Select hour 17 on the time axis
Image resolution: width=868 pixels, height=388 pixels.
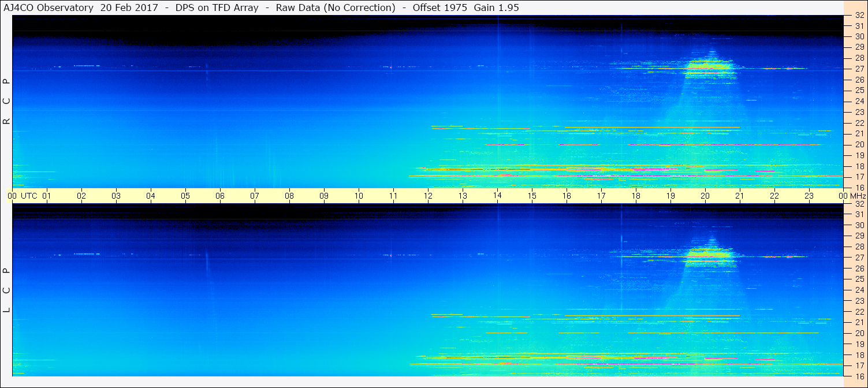tap(601, 196)
